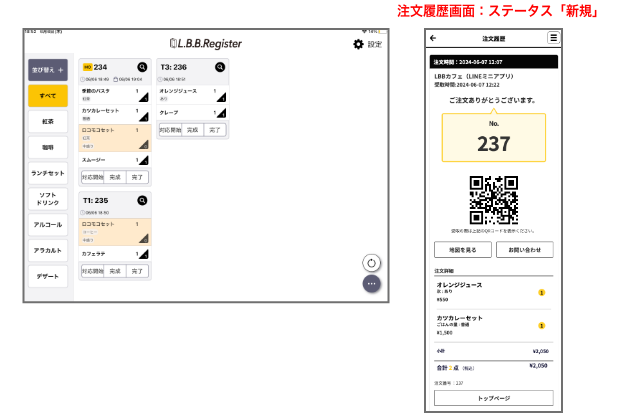Go back with the arrow in 注文履歴
The height and width of the screenshot is (413, 625).
pos(433,38)
